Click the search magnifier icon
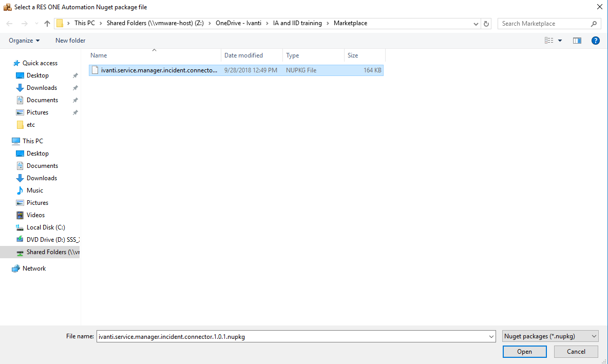The image size is (608, 364). click(594, 24)
